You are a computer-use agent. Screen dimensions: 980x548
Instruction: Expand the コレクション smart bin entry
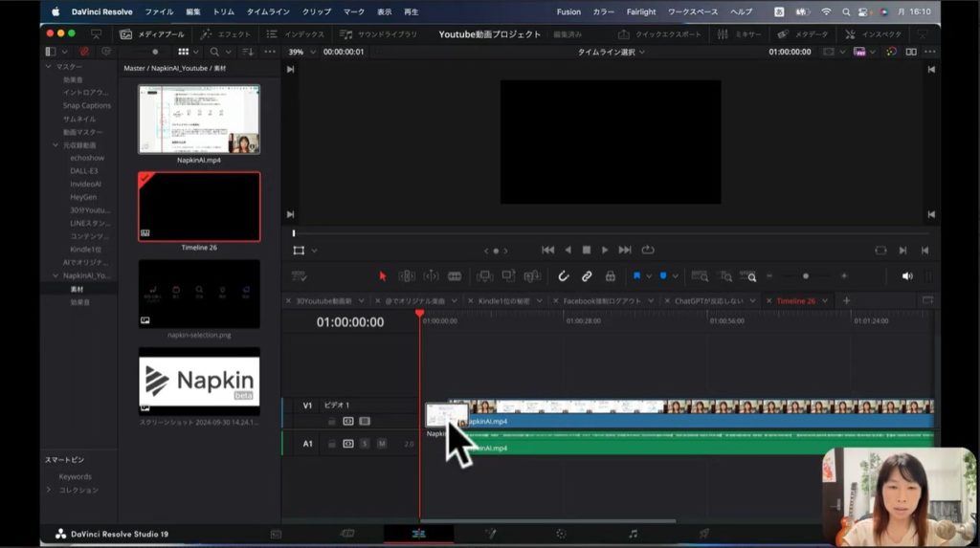(50, 490)
